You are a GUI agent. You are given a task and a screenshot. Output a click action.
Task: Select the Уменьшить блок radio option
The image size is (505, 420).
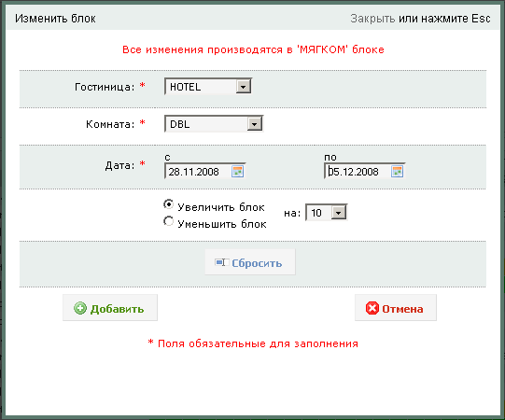click(x=168, y=221)
